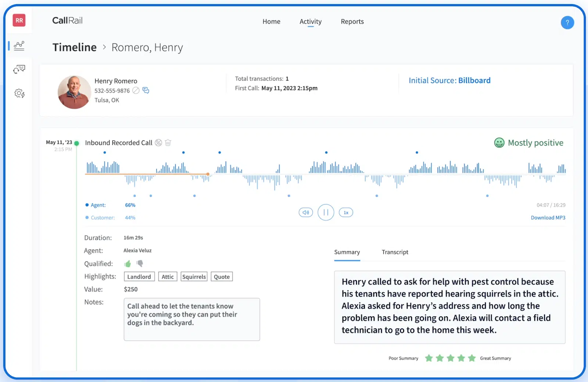Click the RR account avatar icon
The image size is (588, 382).
[x=19, y=20]
